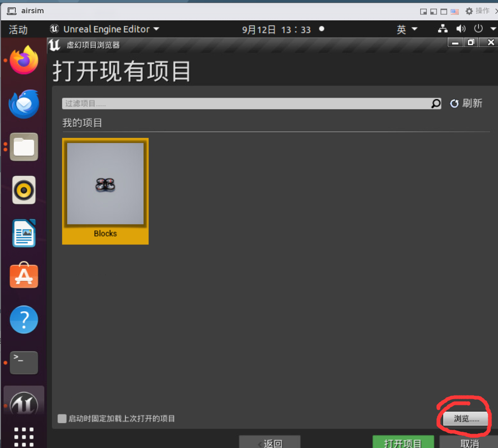This screenshot has width=498, height=448.
Task: Show all applications grid
Action: [24, 437]
